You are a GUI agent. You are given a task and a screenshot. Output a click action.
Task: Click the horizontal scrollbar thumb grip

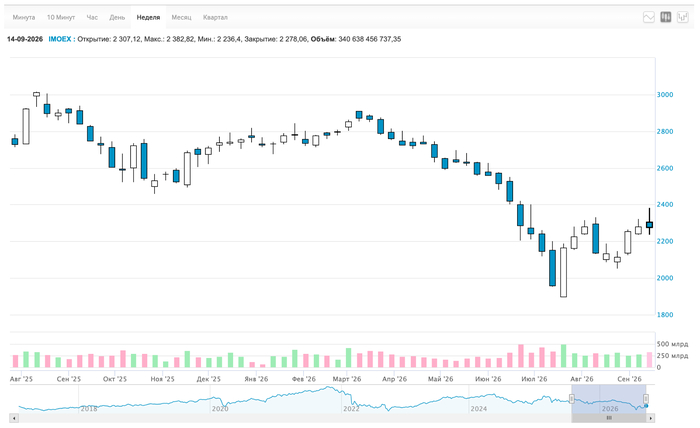609,418
